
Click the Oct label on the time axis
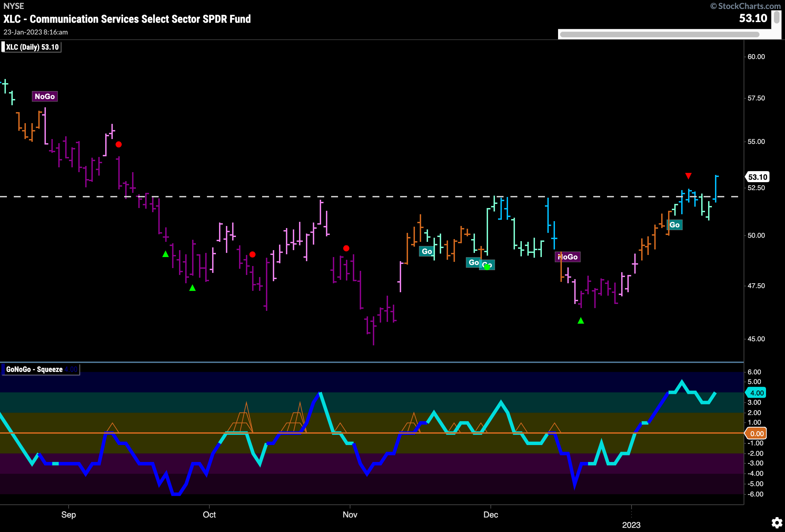click(209, 514)
